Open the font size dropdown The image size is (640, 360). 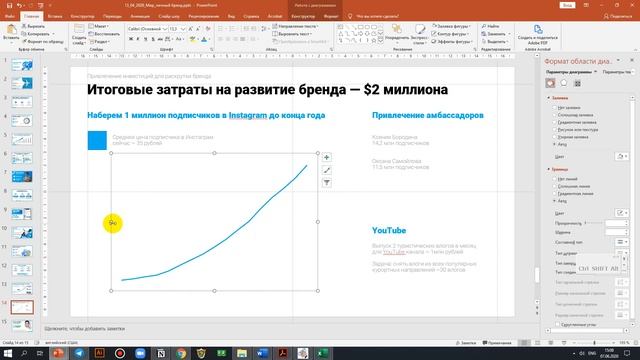pyautogui.click(x=183, y=29)
